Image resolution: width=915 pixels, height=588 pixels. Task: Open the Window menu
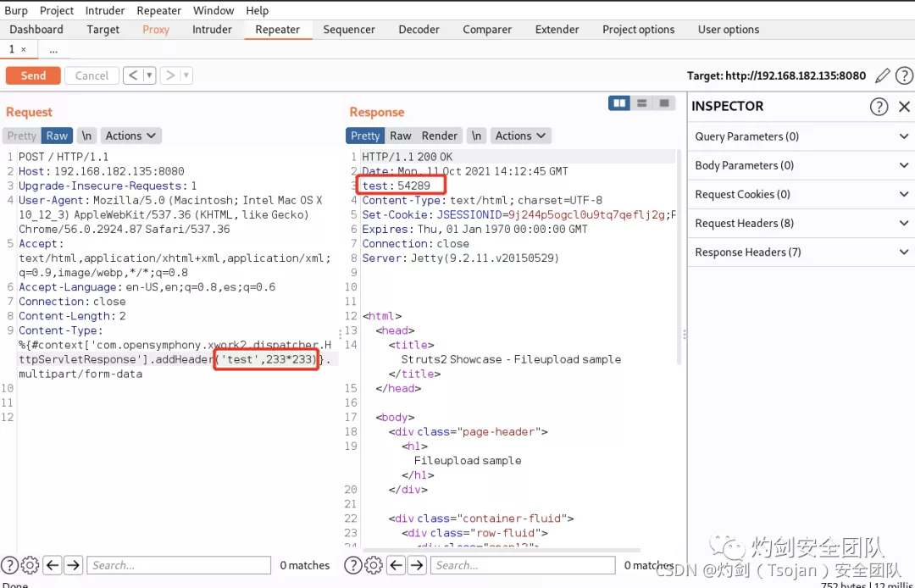point(213,10)
